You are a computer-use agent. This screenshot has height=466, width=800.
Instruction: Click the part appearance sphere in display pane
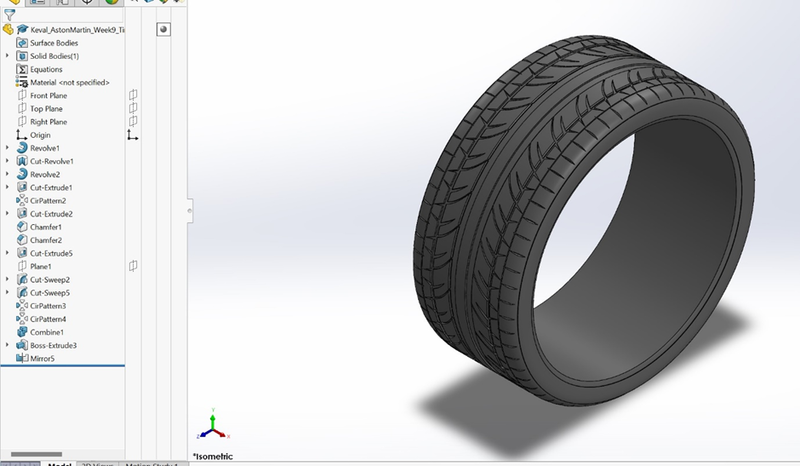click(163, 30)
